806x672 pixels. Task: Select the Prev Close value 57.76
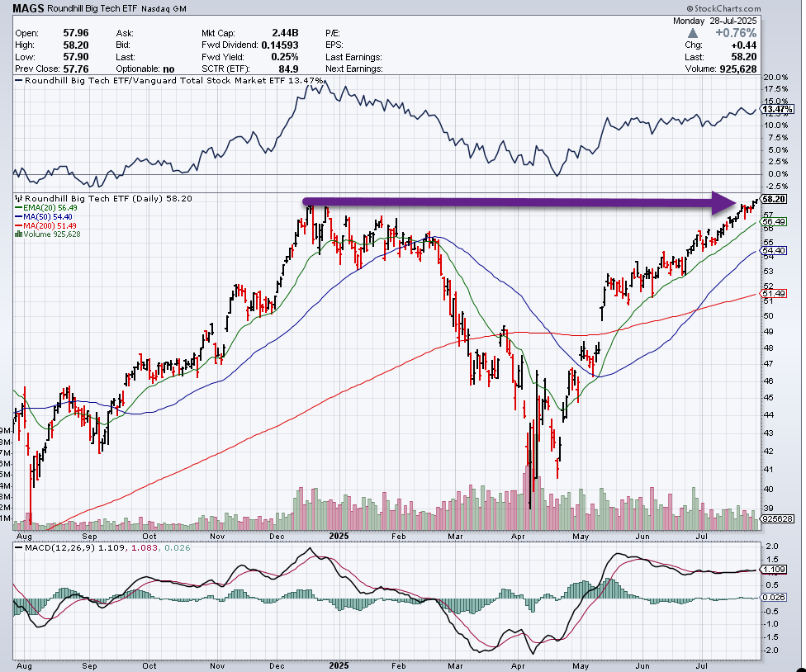[76, 69]
